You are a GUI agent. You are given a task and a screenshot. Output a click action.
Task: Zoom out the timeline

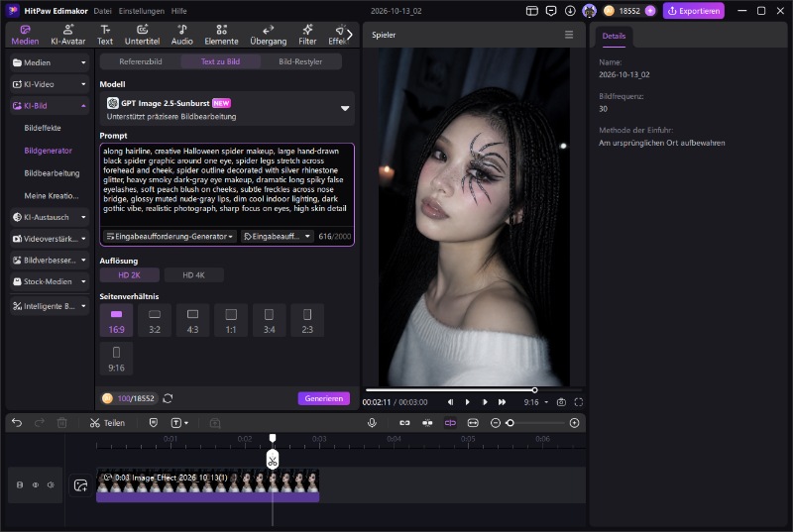(496, 423)
